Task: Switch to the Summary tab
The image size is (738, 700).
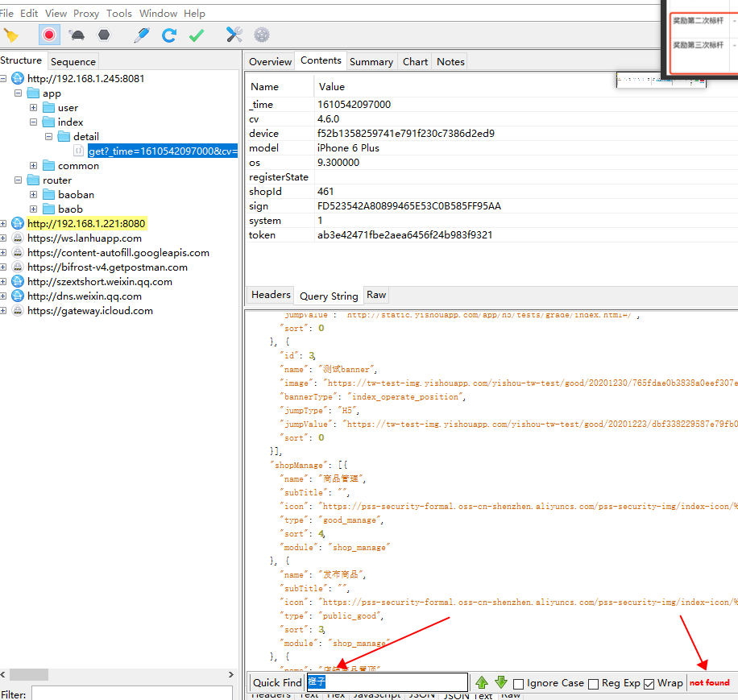Action: click(371, 62)
